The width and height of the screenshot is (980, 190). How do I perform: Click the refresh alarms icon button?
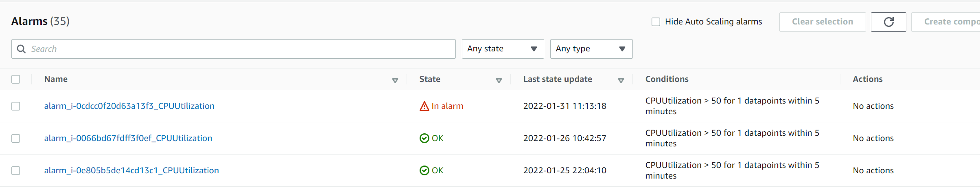[888, 22]
